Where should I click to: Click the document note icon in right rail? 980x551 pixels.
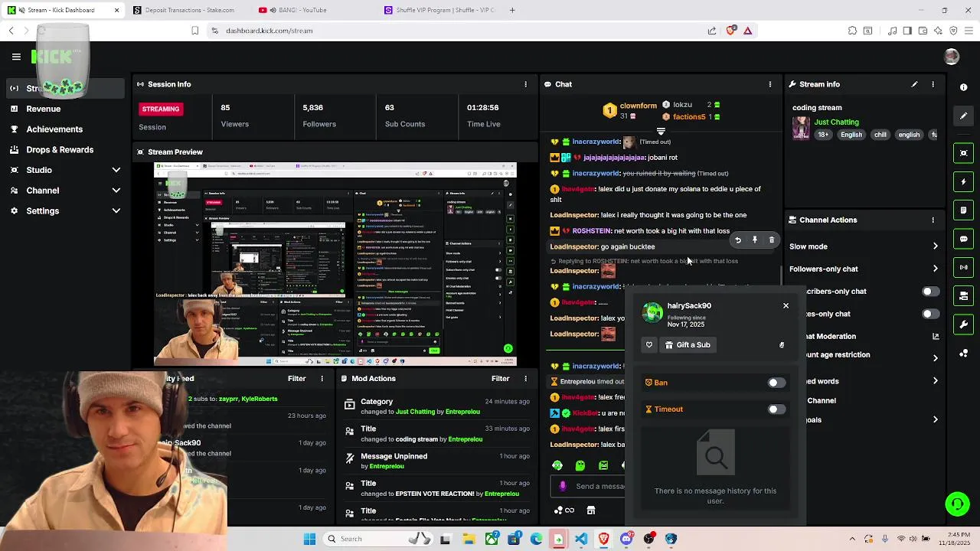pyautogui.click(x=964, y=210)
